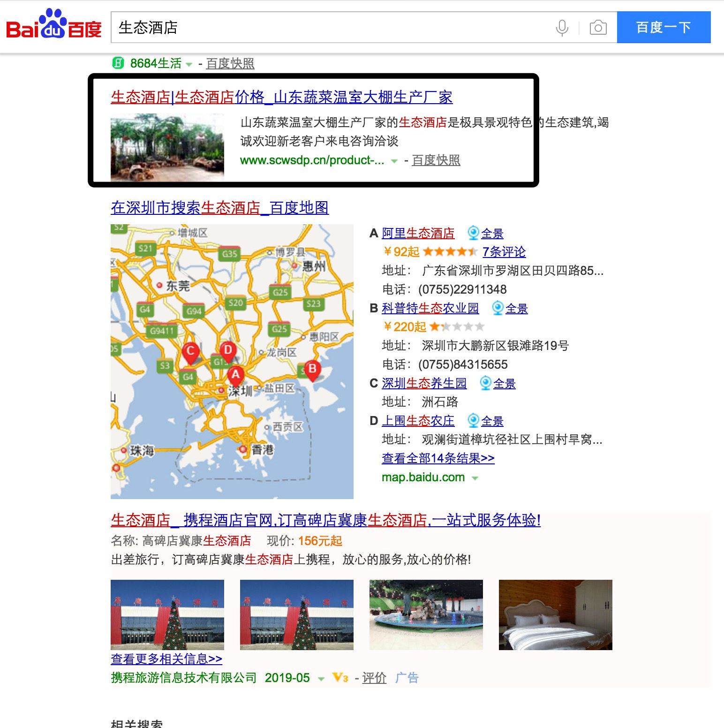Open panorama icon beside 科普特生态农业园
The image size is (724, 728).
pos(497,308)
